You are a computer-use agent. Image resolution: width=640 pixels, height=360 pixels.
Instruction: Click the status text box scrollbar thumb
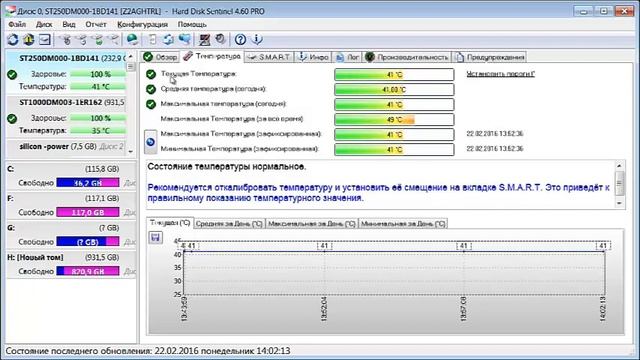[x=620, y=184]
